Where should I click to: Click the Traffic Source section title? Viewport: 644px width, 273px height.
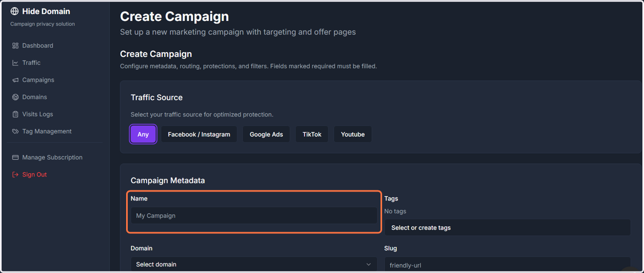tap(157, 98)
